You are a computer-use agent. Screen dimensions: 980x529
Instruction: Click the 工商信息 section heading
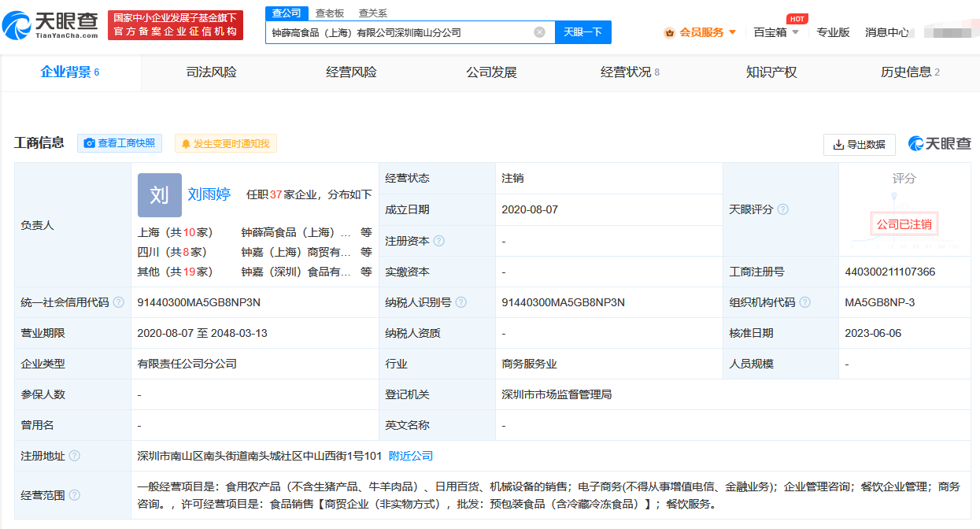point(39,143)
